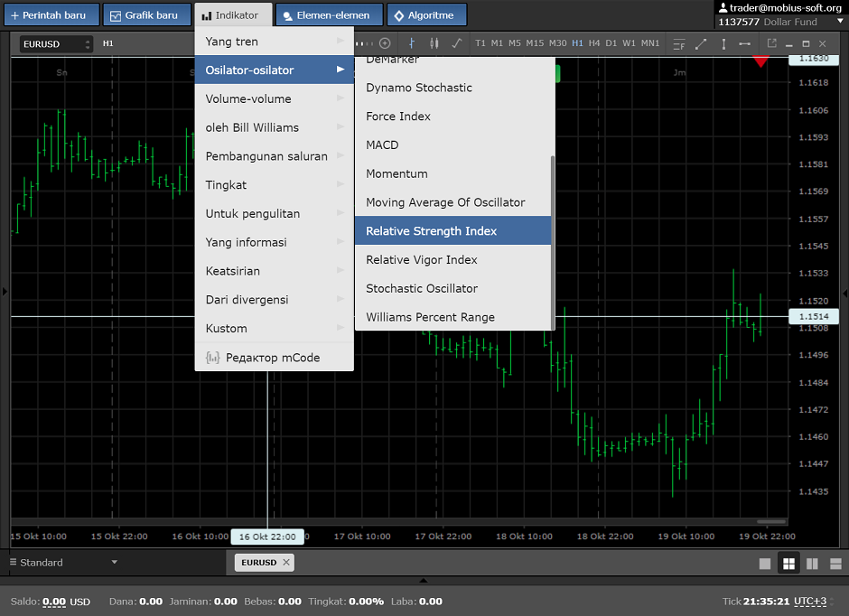This screenshot has width=849, height=616.
Task: Expand the Kustom submenu
Action: [x=274, y=328]
